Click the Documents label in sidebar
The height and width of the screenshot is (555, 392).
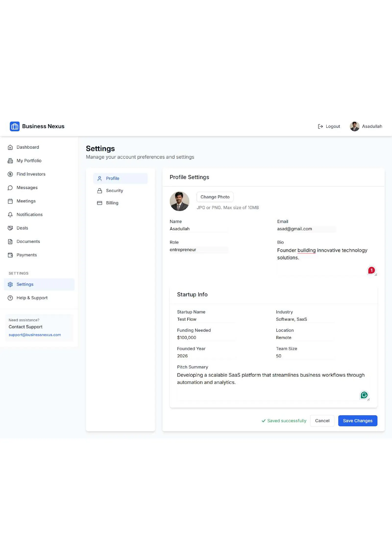pyautogui.click(x=28, y=242)
